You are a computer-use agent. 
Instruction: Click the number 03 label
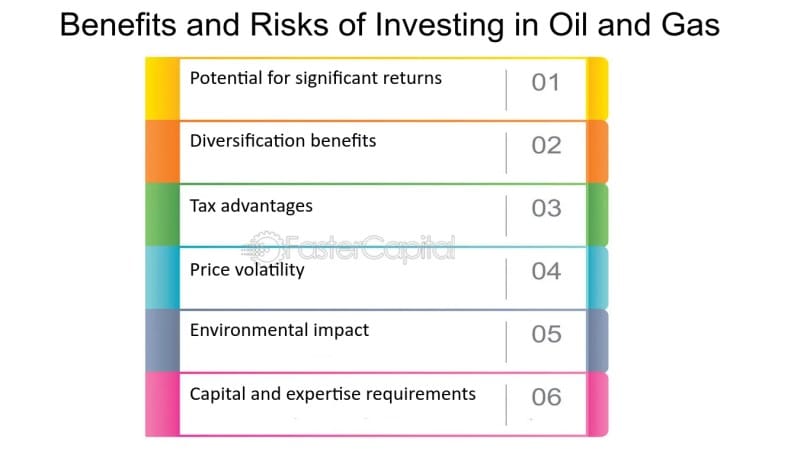click(x=546, y=208)
